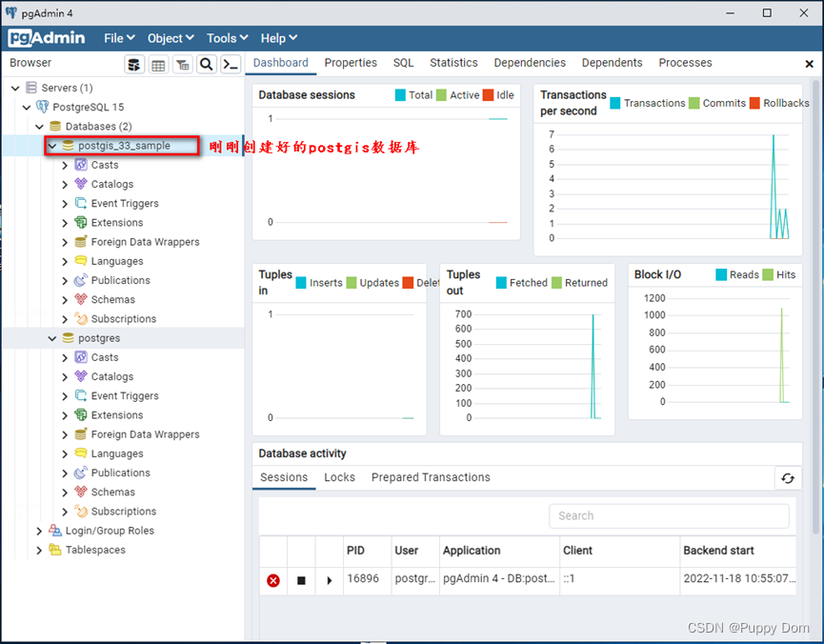Viewport: 824px width, 644px height.
Task: Click the Search field in Database activity
Action: (669, 515)
